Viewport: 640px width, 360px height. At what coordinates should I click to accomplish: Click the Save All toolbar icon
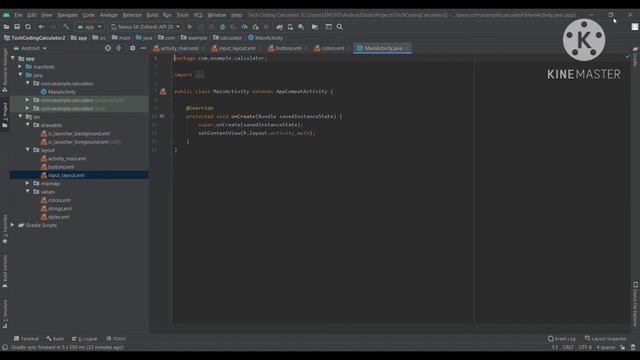tap(17, 27)
